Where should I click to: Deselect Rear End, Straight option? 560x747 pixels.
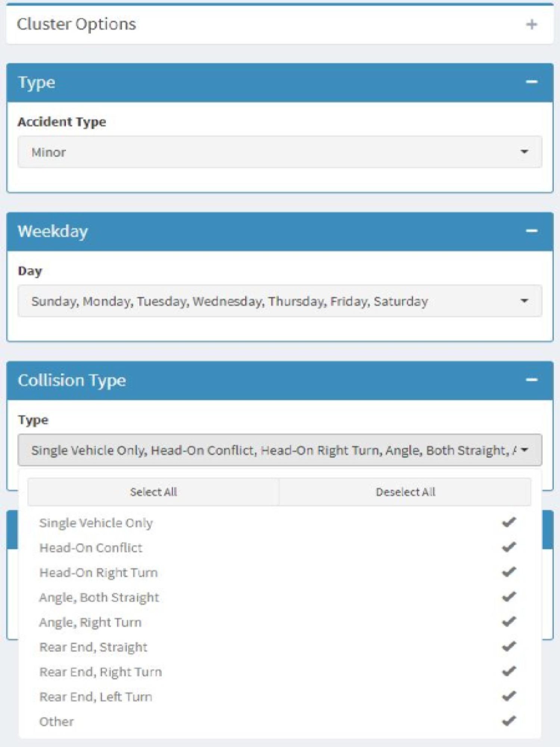click(93, 647)
